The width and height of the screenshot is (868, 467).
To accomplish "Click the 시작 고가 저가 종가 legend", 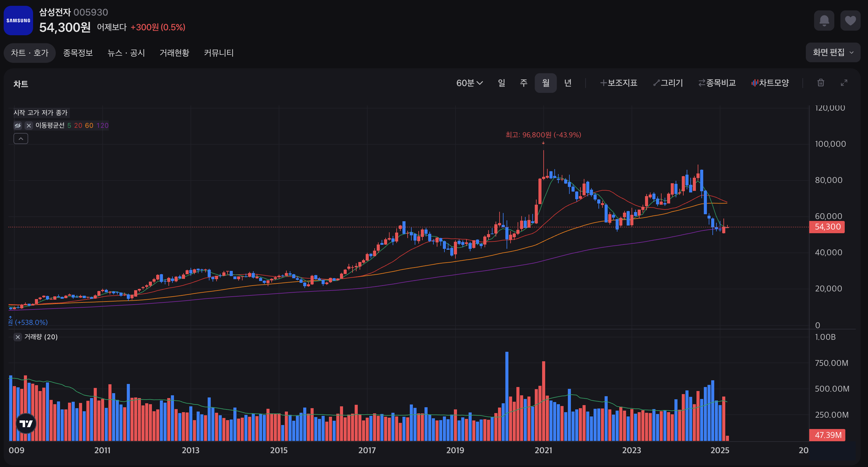I will (40, 113).
